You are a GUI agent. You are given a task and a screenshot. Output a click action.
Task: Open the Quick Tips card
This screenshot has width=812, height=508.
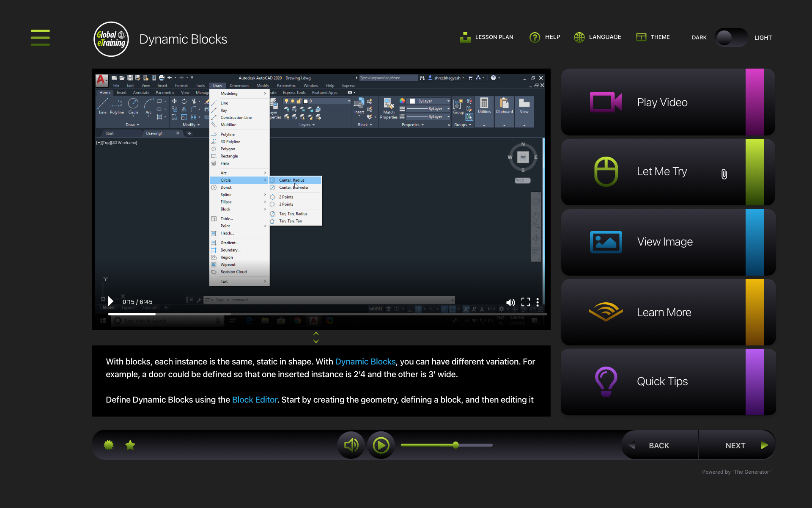click(x=668, y=382)
